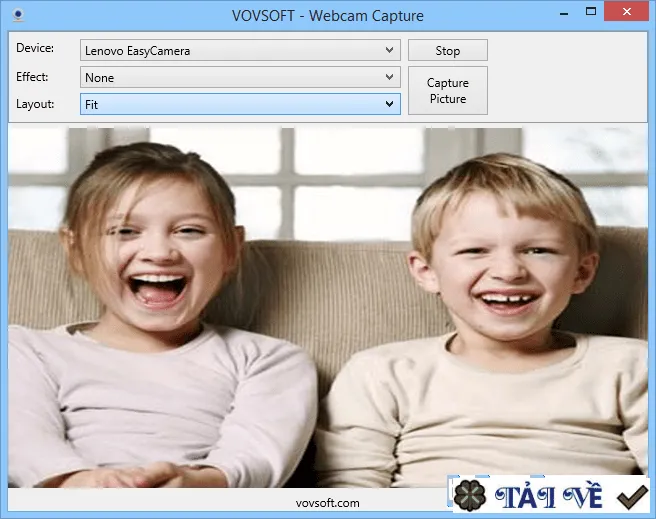The width and height of the screenshot is (656, 519).
Task: Click the clover icon beside TẢI VỀ
Action: pyautogui.click(x=470, y=496)
